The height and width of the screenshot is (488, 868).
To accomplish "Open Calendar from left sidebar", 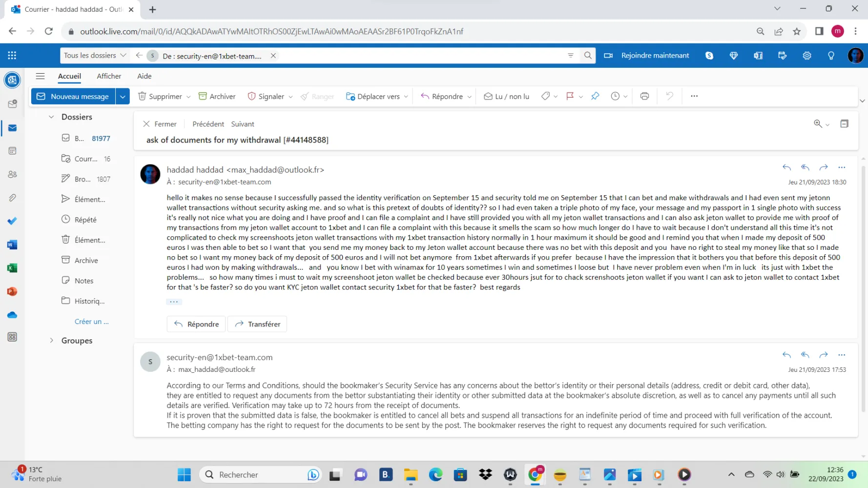I will pos(13,151).
